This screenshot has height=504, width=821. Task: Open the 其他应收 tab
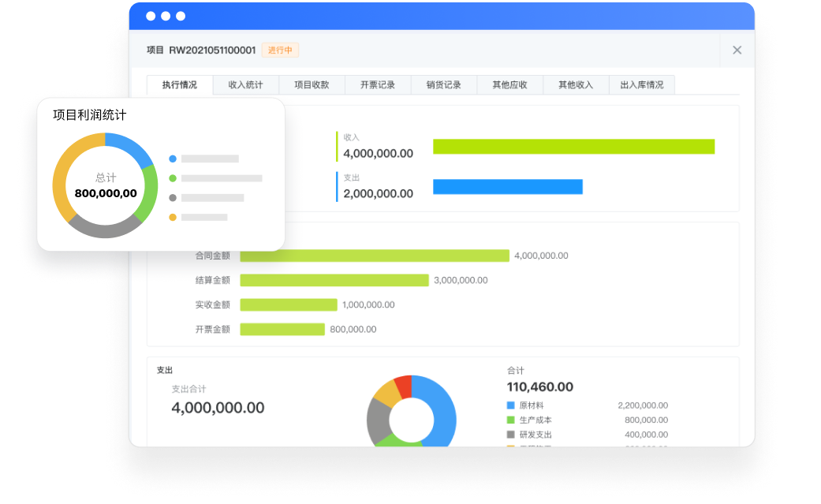click(x=509, y=85)
